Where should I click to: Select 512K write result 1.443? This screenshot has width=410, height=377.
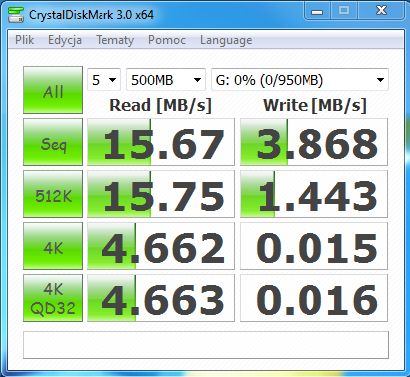coord(314,194)
